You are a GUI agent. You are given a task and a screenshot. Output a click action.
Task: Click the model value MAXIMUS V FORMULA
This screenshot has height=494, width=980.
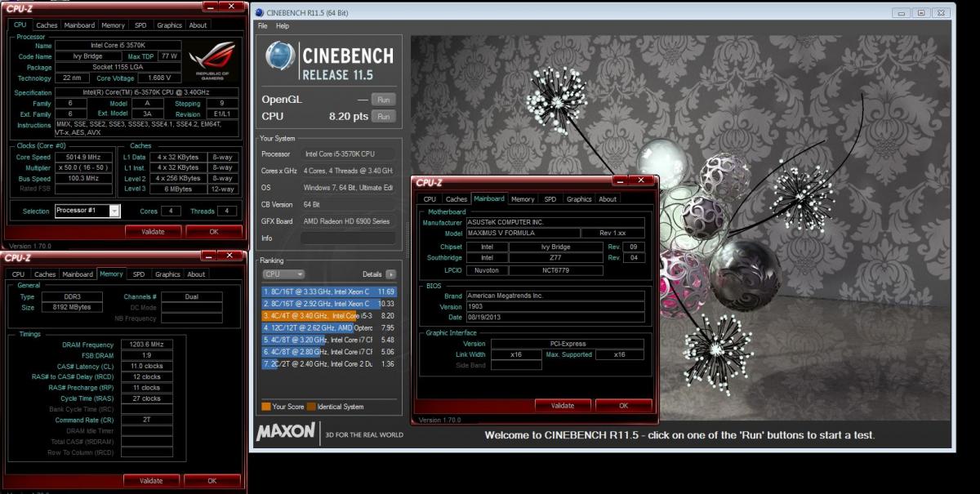coord(522,233)
